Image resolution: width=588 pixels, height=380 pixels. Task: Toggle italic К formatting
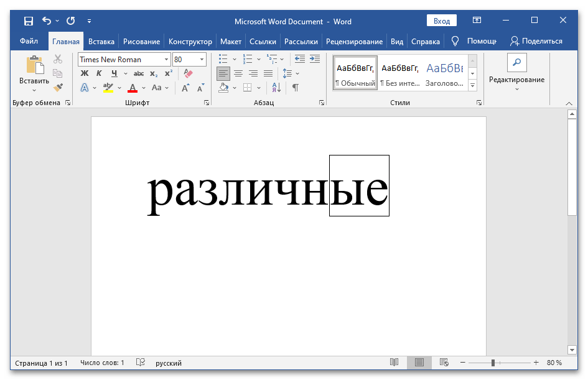(x=99, y=73)
